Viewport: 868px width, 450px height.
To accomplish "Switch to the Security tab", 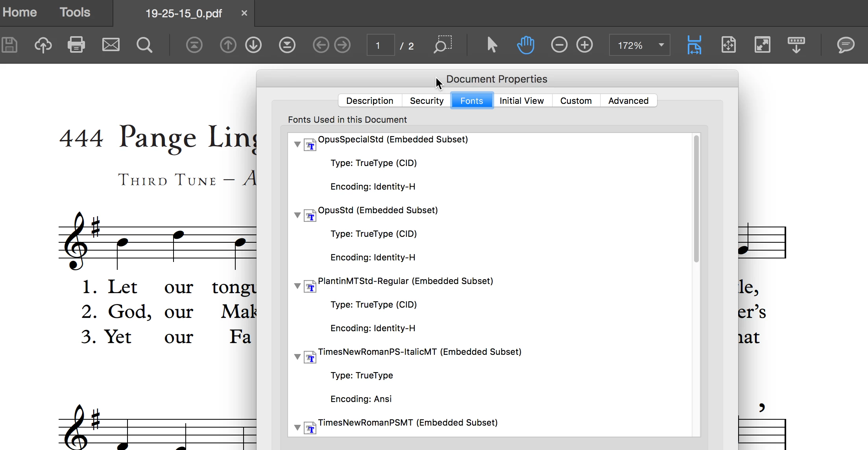I will (x=427, y=101).
